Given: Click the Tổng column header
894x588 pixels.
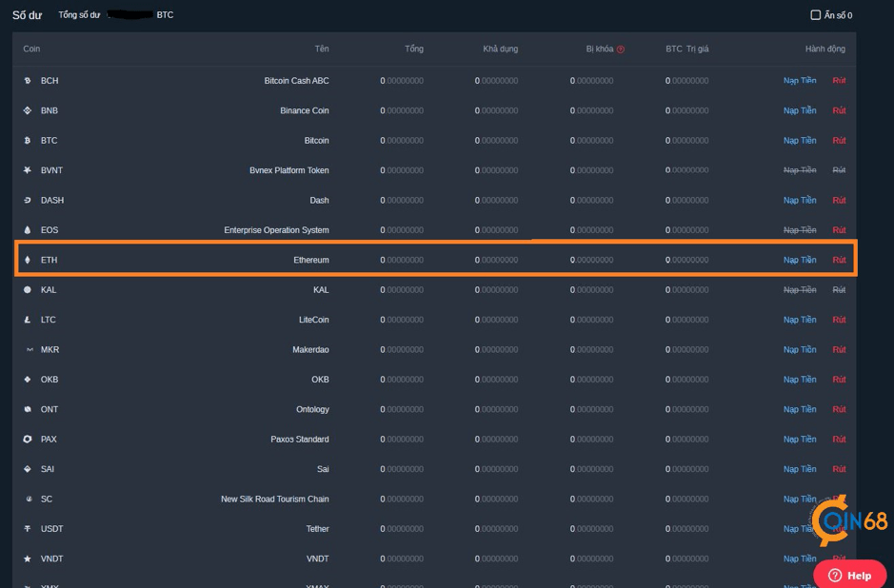Looking at the screenshot, I should point(414,49).
